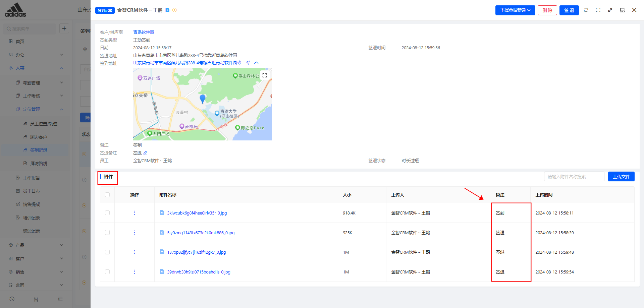Switch record panel to fullscreen mode

click(x=598, y=10)
